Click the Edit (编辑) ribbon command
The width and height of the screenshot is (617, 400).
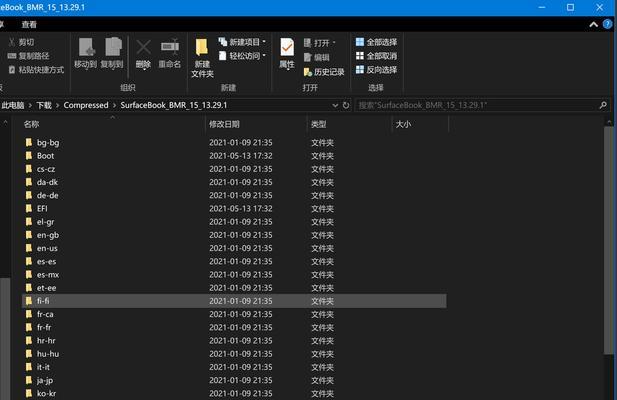[x=317, y=57]
